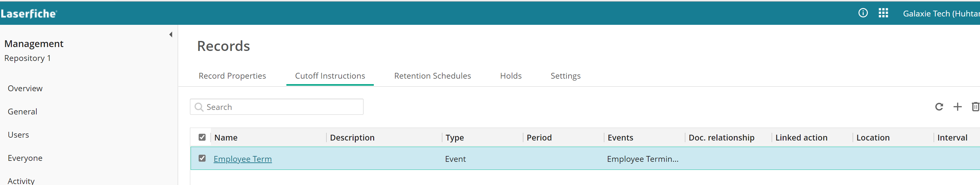Open the app launcher grid icon
The height and width of the screenshot is (185, 980).
pyautogui.click(x=883, y=13)
